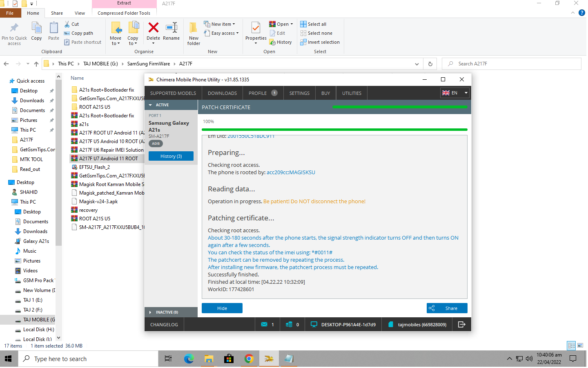The height and width of the screenshot is (368, 588).
Task: Open the messages envelope icon in Chimera
Action: click(x=264, y=325)
